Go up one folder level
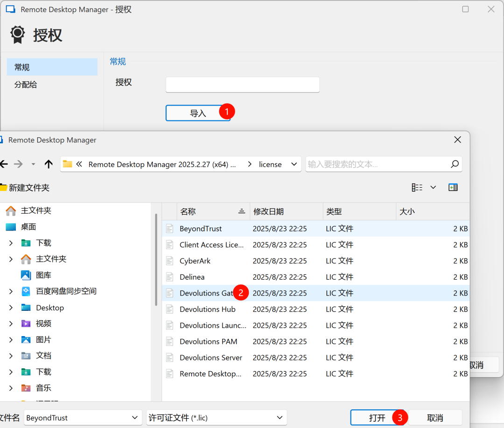 (x=49, y=164)
